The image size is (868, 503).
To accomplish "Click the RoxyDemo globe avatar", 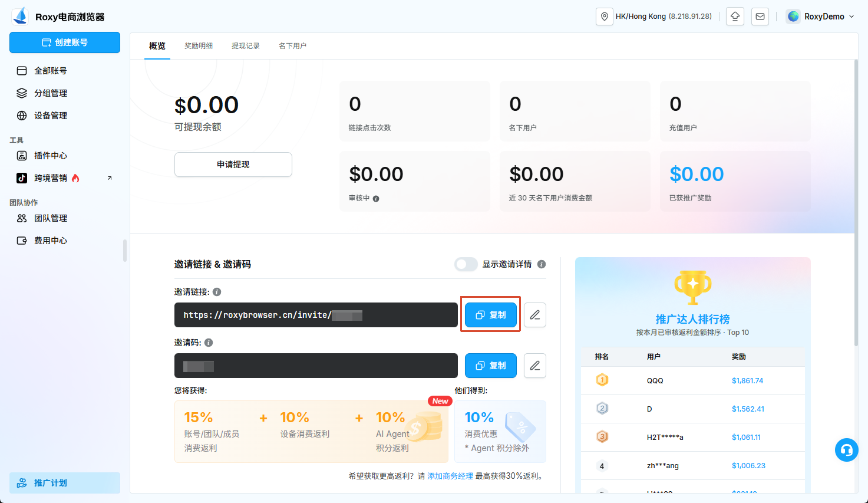I will point(794,17).
